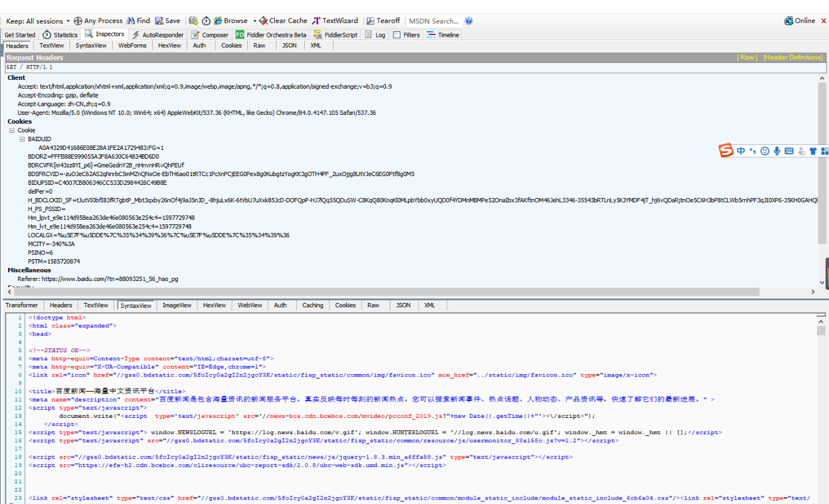The image size is (829, 504).
Task: Click the Online network status indicator
Action: [800, 21]
